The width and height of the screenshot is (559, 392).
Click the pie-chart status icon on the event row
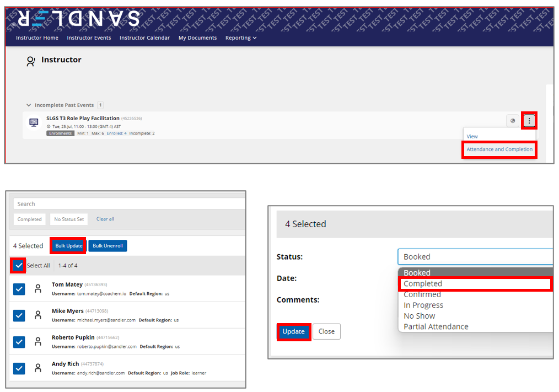coord(512,121)
